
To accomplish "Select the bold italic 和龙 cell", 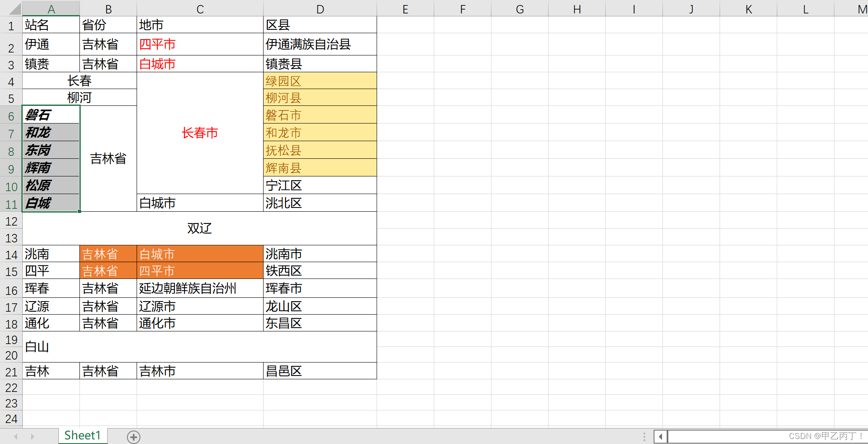I will [51, 132].
